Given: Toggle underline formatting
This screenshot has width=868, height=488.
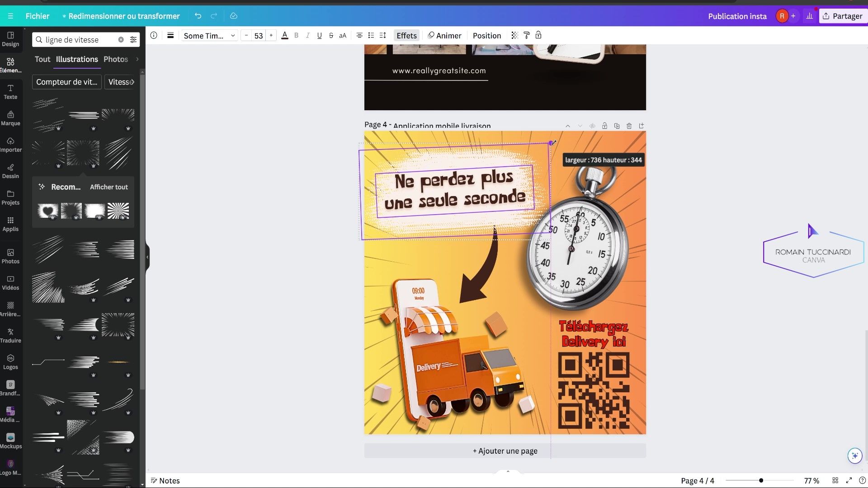Looking at the screenshot, I should [320, 35].
